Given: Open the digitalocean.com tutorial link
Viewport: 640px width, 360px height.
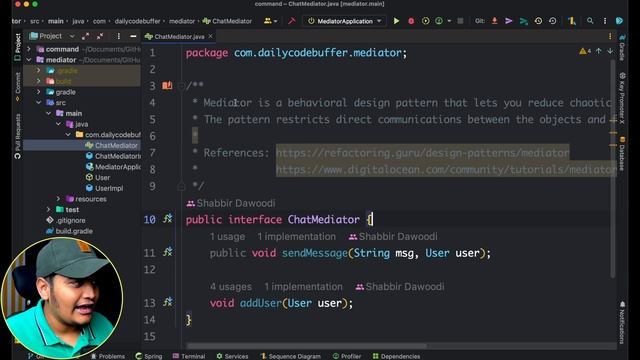Looking at the screenshot, I should click(x=447, y=169).
